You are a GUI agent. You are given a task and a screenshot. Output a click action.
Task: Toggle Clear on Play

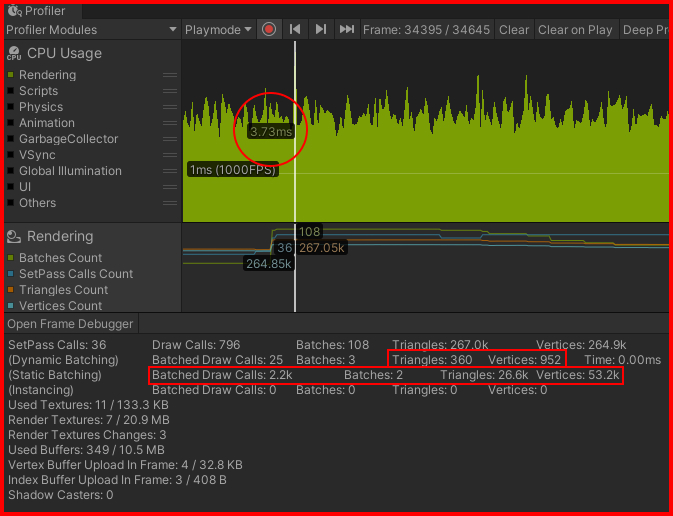click(x=575, y=29)
